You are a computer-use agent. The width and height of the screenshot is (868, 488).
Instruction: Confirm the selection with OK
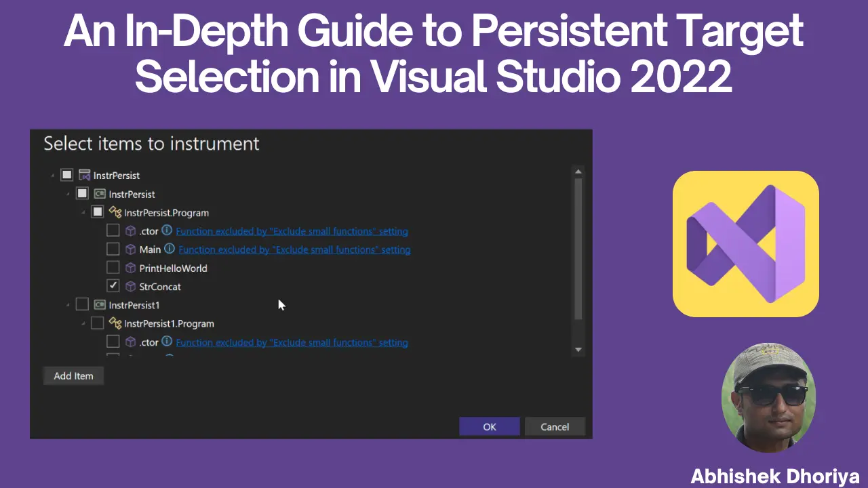pos(490,426)
